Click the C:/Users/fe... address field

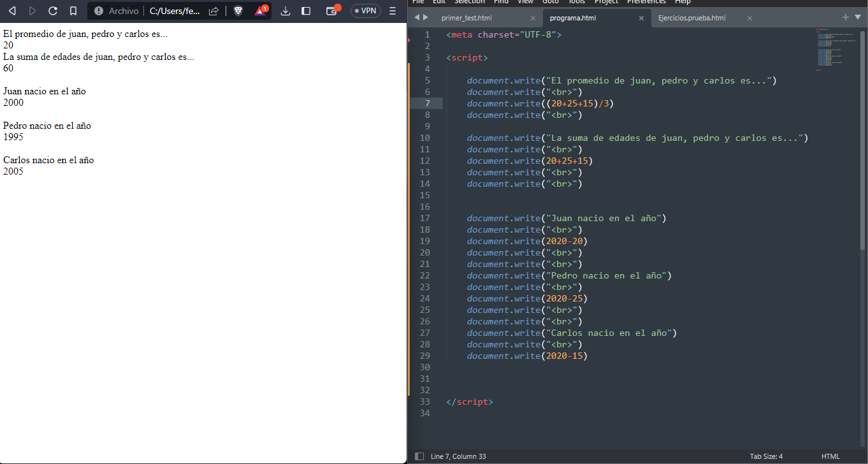click(174, 11)
